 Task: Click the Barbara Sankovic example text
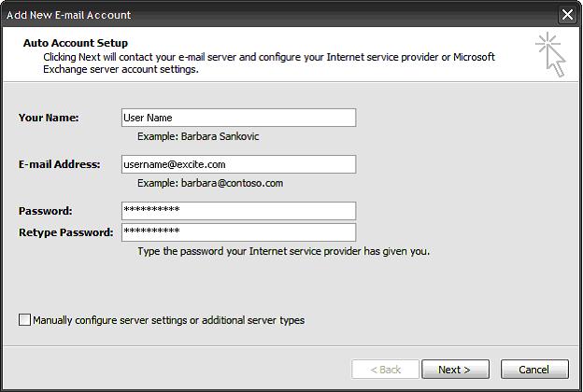pyautogui.click(x=198, y=136)
